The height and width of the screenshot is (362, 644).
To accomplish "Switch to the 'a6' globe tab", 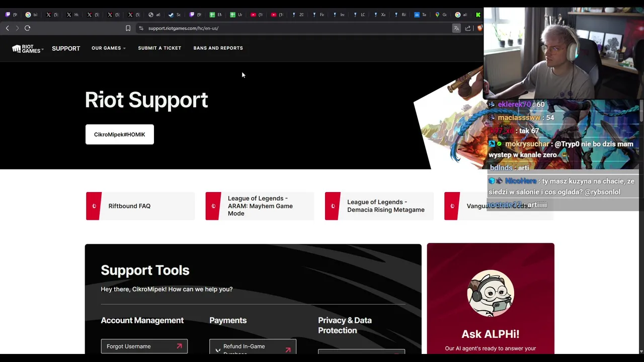I will click(x=154, y=15).
